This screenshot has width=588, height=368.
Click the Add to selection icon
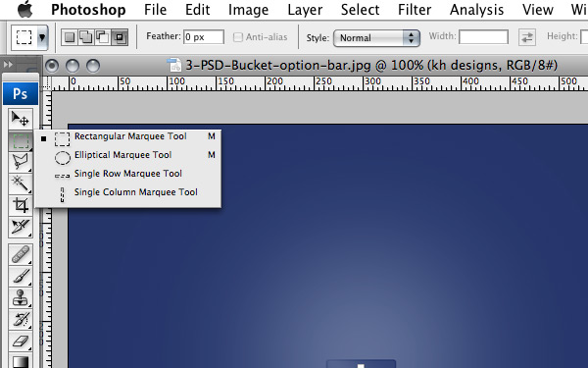pos(86,37)
